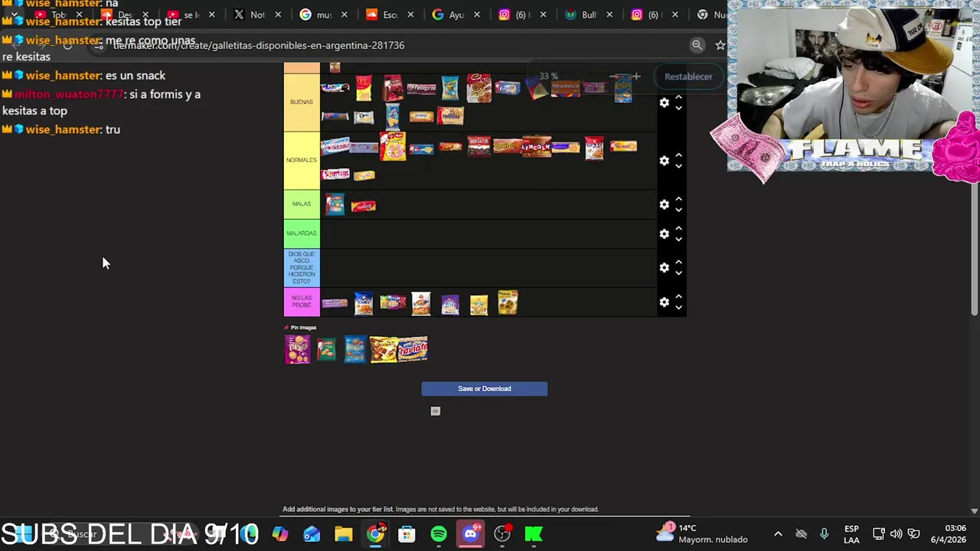Move NO LAS PROBE row up with arrow
Viewport: 980px width, 551px height.
tap(678, 297)
